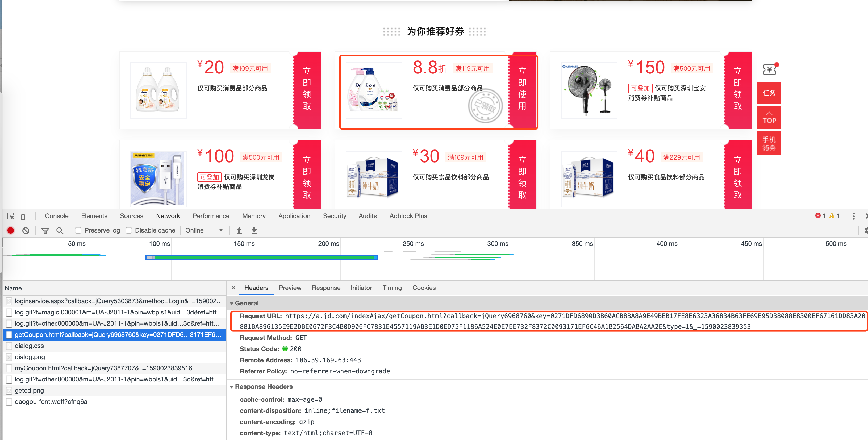Viewport: 868px width, 440px height.
Task: Select myCoupon.html request in list
Action: click(103, 368)
